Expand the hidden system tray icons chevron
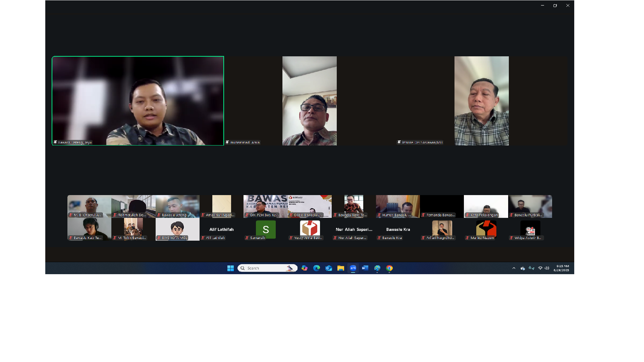This screenshot has height=362, width=644. coord(514,268)
